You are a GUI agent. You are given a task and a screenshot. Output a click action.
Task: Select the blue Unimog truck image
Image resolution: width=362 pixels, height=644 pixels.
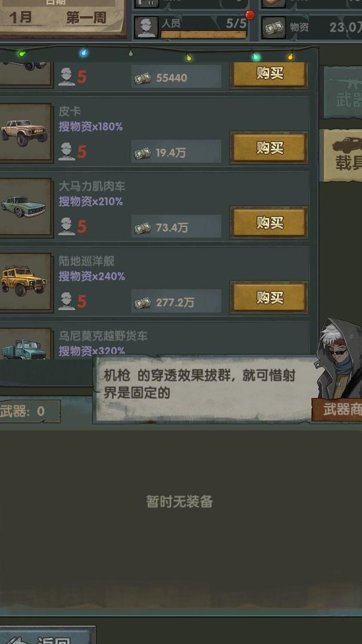pos(25,345)
